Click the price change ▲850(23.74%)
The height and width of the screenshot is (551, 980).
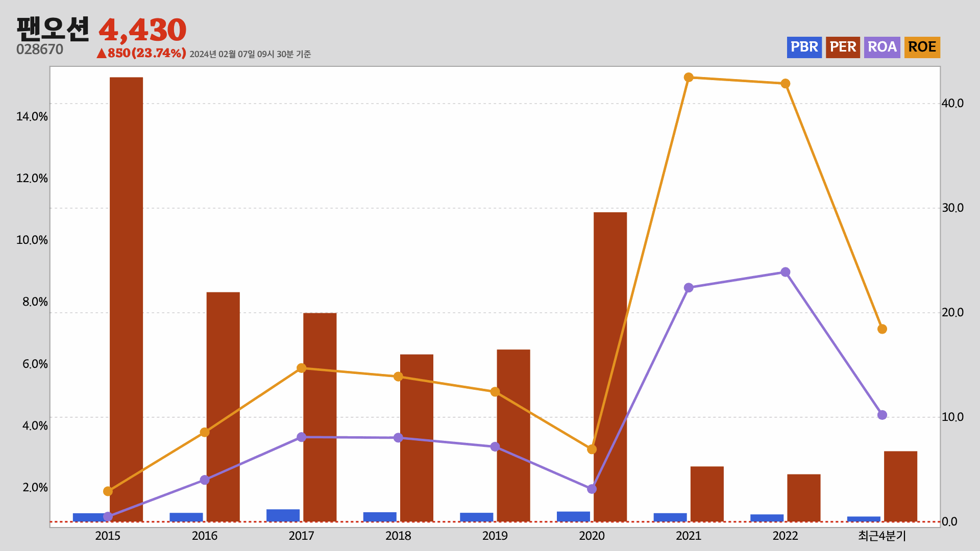141,53
